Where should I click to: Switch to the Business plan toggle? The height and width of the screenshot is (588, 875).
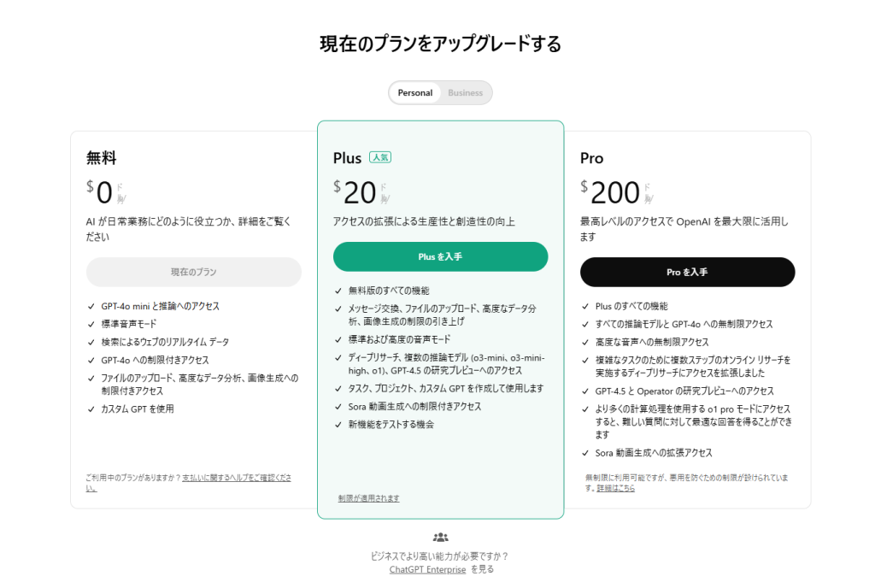(x=466, y=92)
